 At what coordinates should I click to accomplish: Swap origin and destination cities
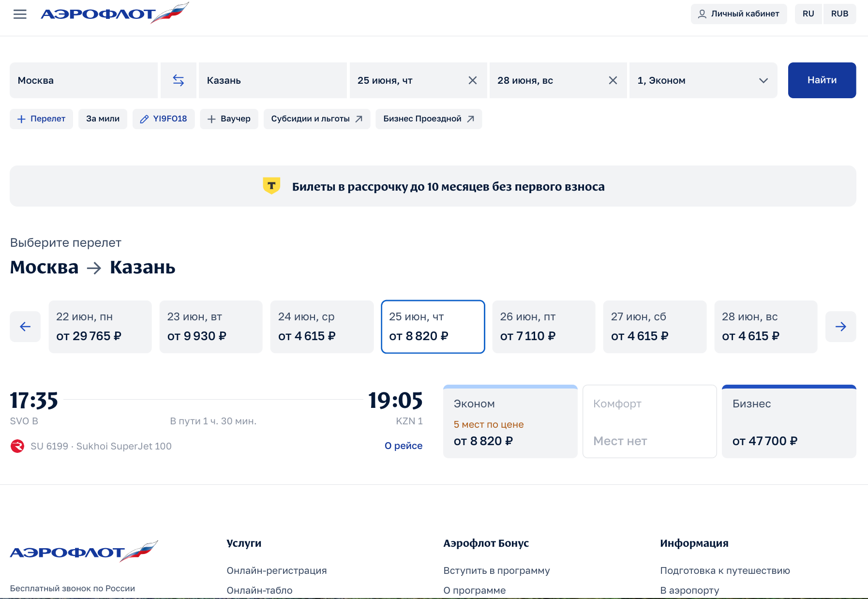(179, 80)
